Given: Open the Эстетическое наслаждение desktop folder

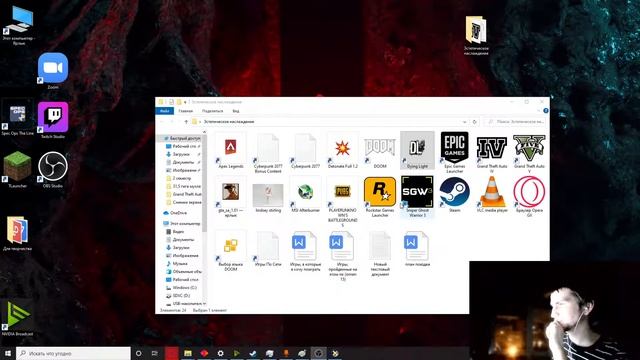Looking at the screenshot, I should pos(476,36).
